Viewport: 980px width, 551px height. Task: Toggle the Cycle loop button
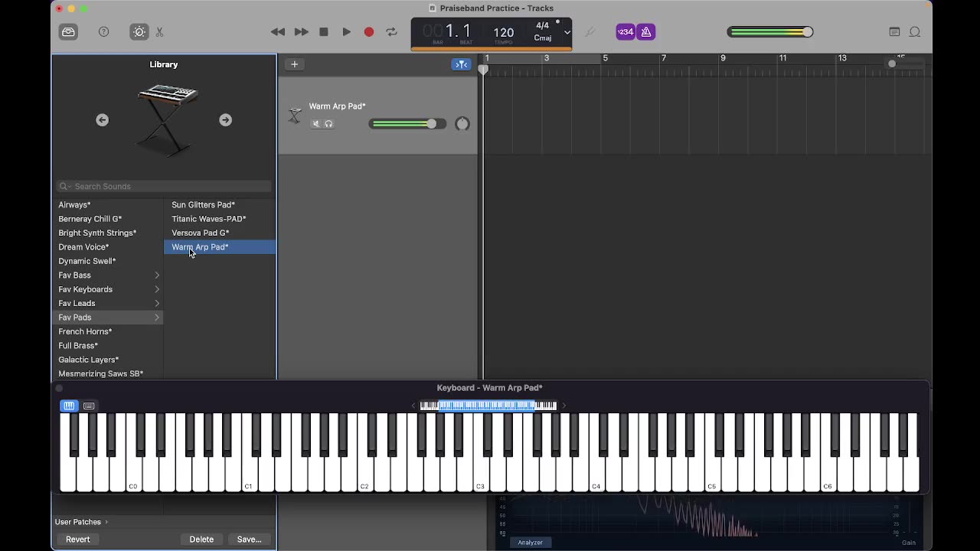click(391, 32)
